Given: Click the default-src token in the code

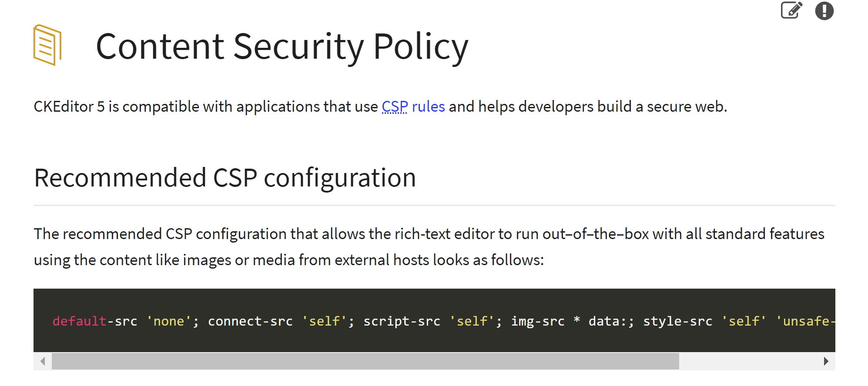Looking at the screenshot, I should click(x=79, y=321).
